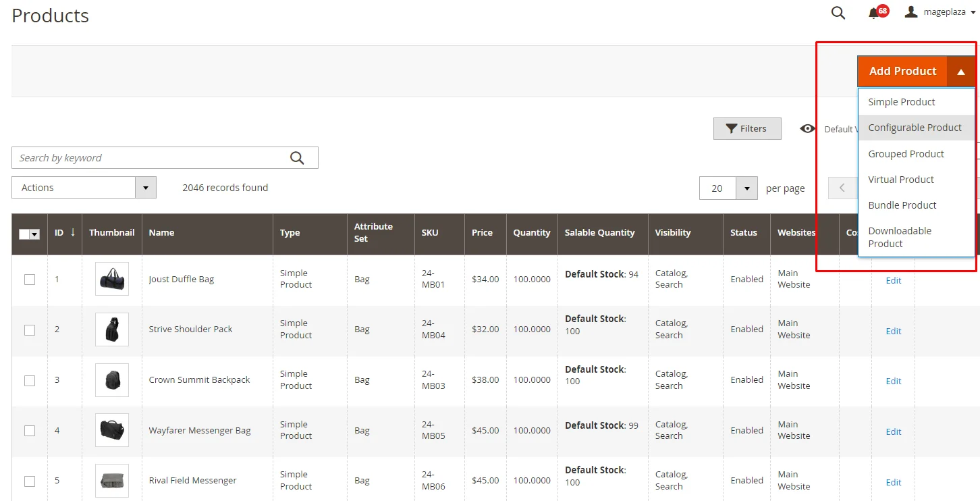980x501 pixels.
Task: Choose Configurable Product from menu
Action: coord(915,128)
